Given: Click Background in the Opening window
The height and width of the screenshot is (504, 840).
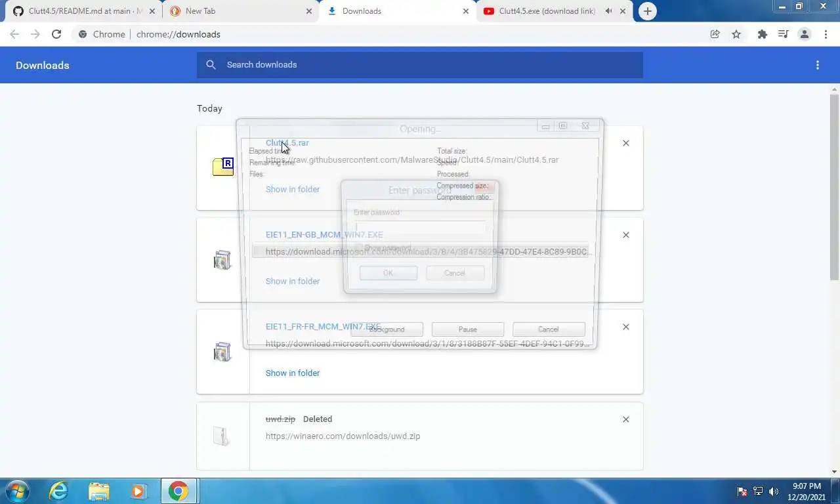Looking at the screenshot, I should (x=387, y=329).
